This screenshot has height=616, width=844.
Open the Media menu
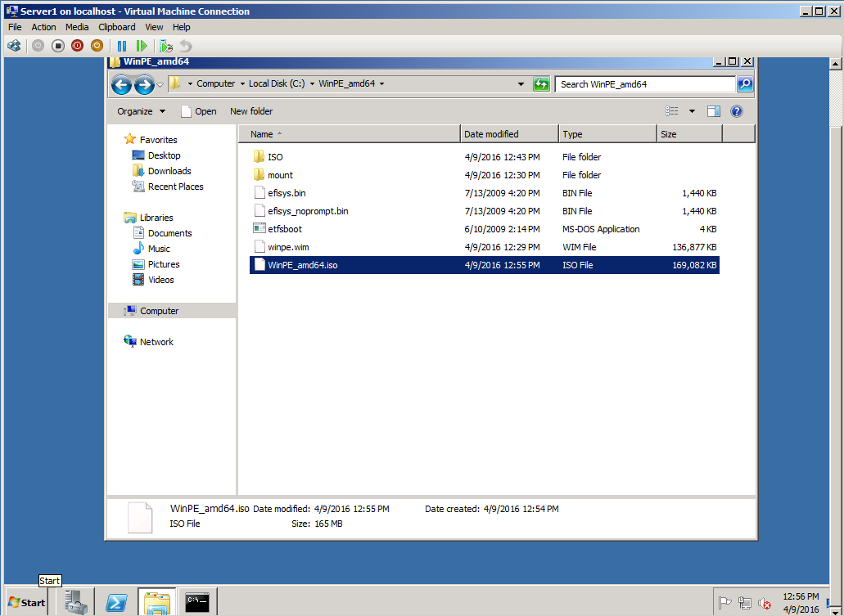pyautogui.click(x=77, y=27)
